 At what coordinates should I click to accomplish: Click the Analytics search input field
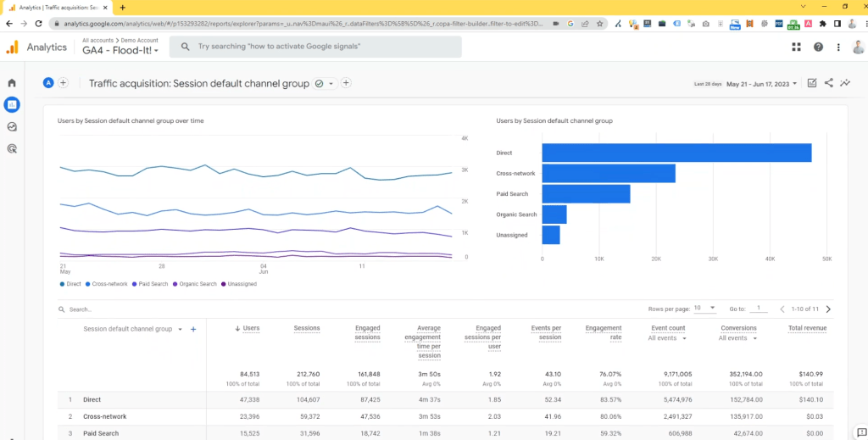[x=315, y=47]
